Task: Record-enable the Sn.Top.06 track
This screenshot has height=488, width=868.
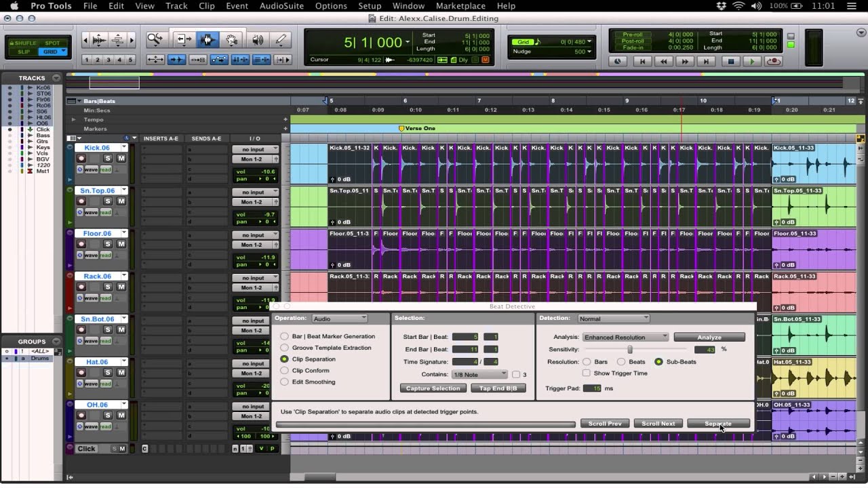Action: [x=81, y=201]
